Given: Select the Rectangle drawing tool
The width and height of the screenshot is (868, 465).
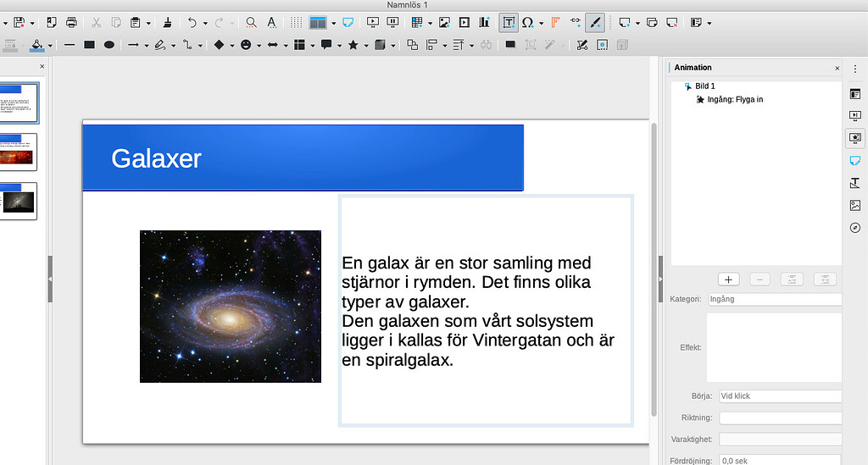Looking at the screenshot, I should [89, 45].
